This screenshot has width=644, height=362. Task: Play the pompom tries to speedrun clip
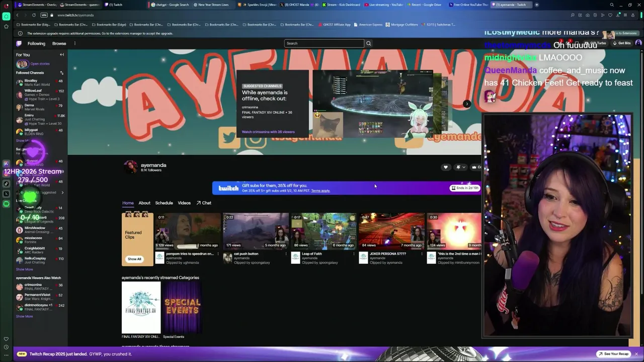[x=188, y=231]
